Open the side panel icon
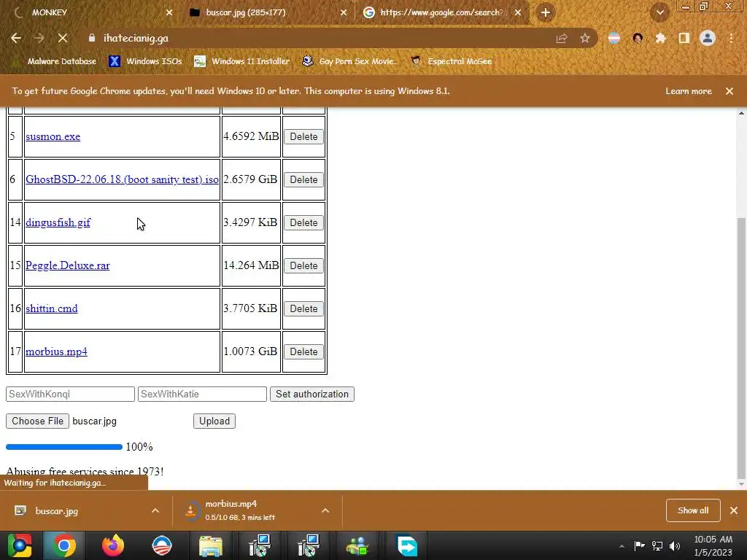Viewport: 747px width, 560px height. click(x=684, y=38)
